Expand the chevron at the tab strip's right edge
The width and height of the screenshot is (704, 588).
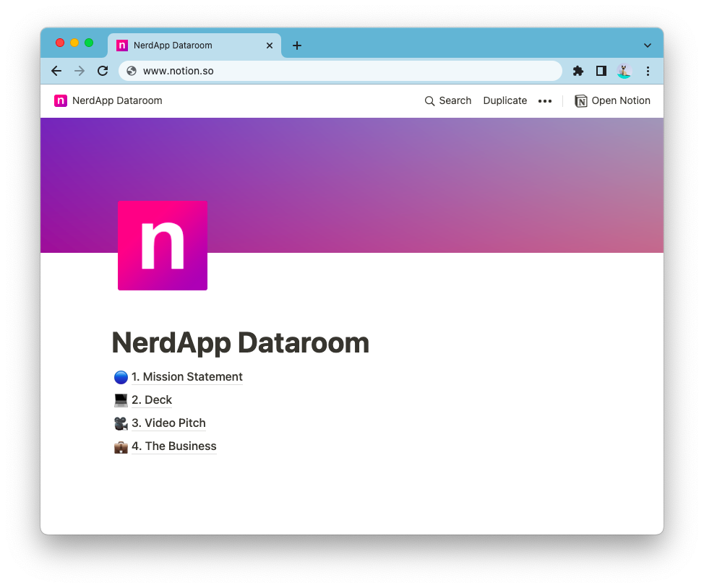click(x=648, y=44)
